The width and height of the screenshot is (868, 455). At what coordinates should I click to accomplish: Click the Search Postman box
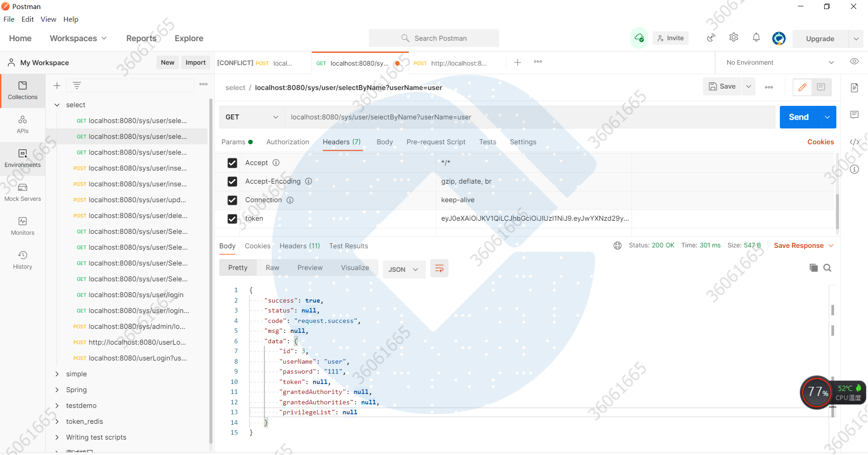pyautogui.click(x=434, y=38)
